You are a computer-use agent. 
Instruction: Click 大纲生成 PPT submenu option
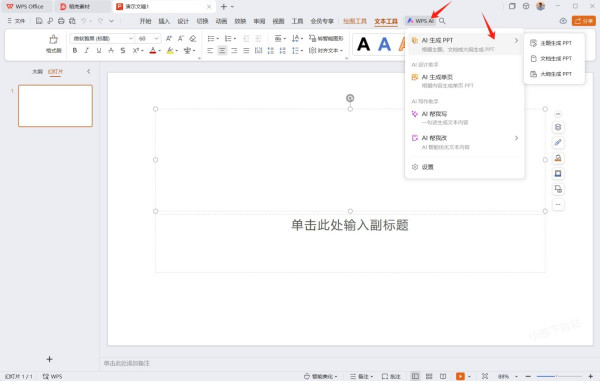click(x=554, y=74)
